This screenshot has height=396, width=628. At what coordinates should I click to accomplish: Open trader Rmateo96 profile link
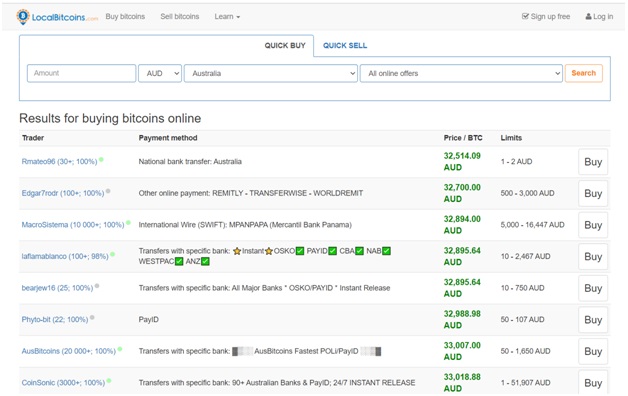pos(59,162)
